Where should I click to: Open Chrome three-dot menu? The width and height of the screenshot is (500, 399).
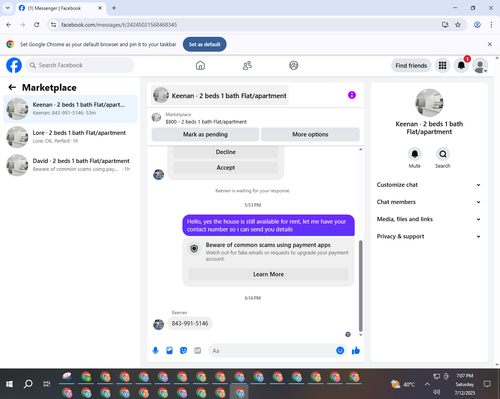coord(491,25)
